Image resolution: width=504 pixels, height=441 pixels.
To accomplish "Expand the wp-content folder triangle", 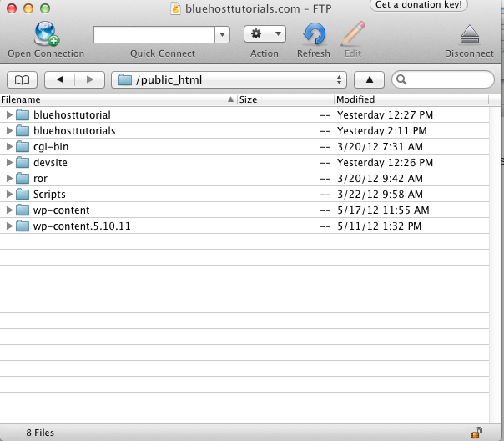I will click(x=9, y=210).
